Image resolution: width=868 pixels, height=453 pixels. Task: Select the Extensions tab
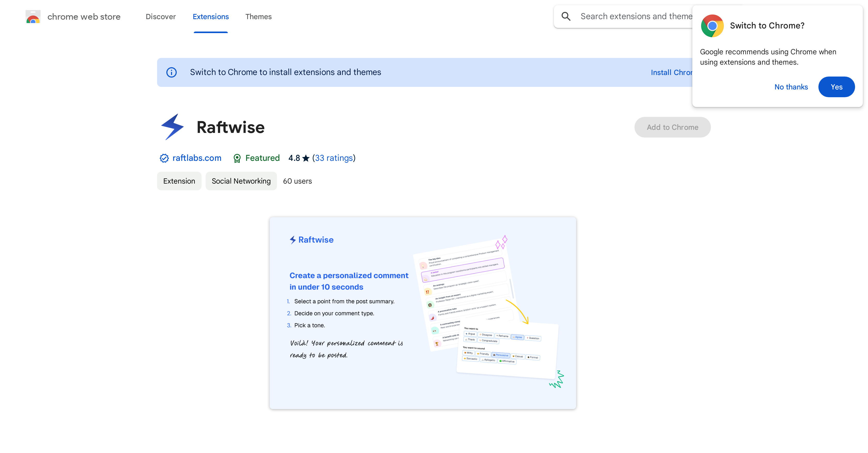click(211, 17)
